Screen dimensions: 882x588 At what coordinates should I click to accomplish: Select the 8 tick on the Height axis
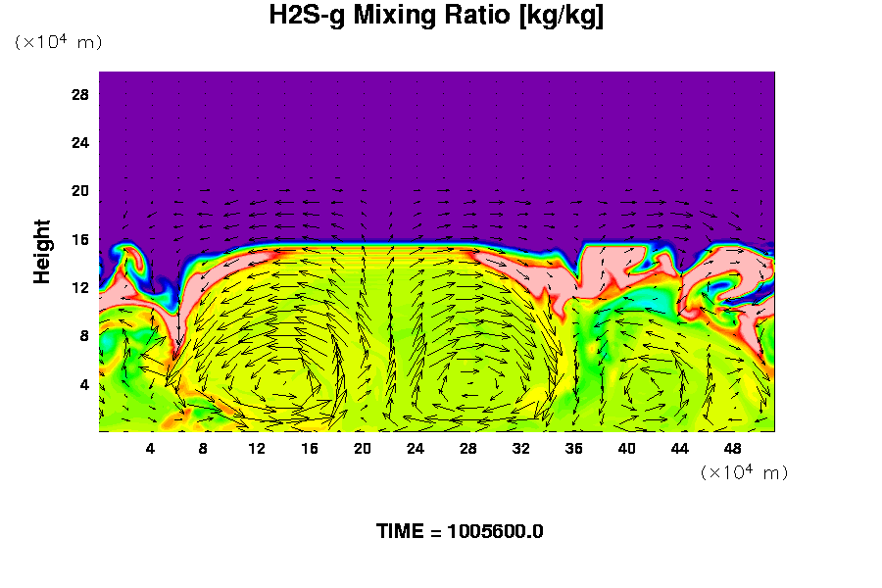click(84, 335)
